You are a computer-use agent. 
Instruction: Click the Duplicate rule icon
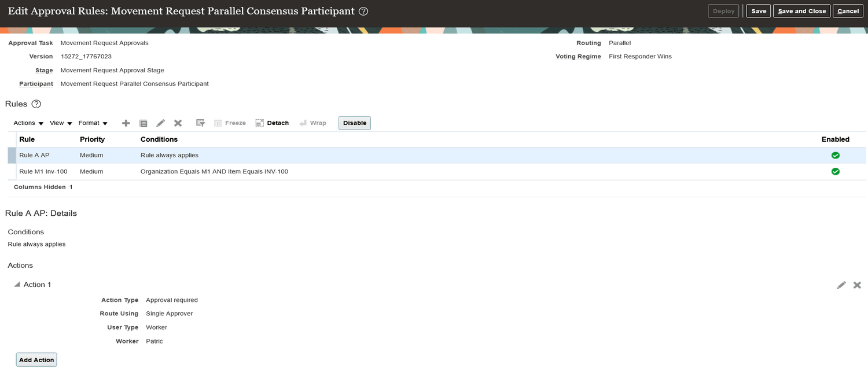[x=144, y=123]
